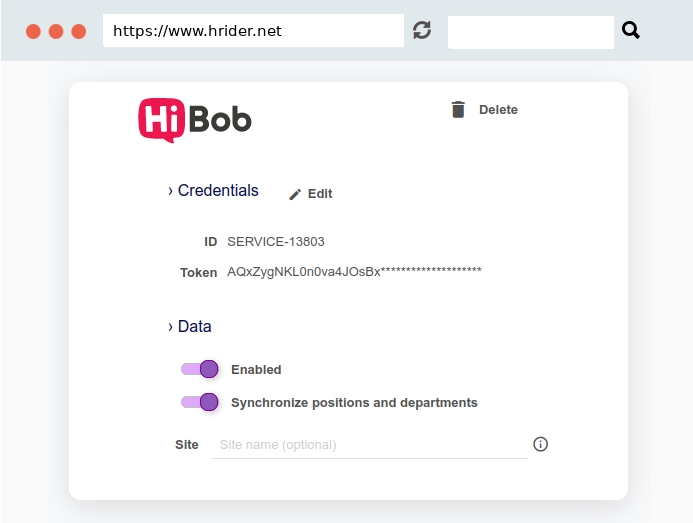Click the third red window dot
Viewport: 693px width, 523px height.
click(x=79, y=31)
